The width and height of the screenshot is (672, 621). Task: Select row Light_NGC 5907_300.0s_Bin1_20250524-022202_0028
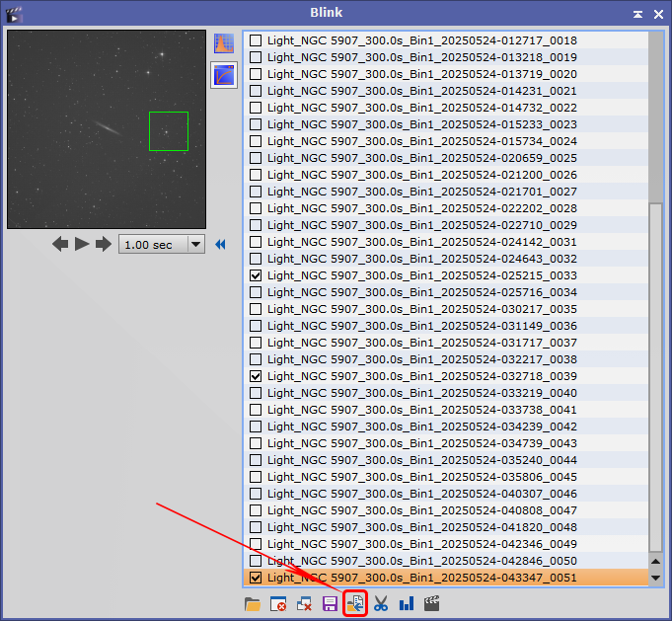446,208
